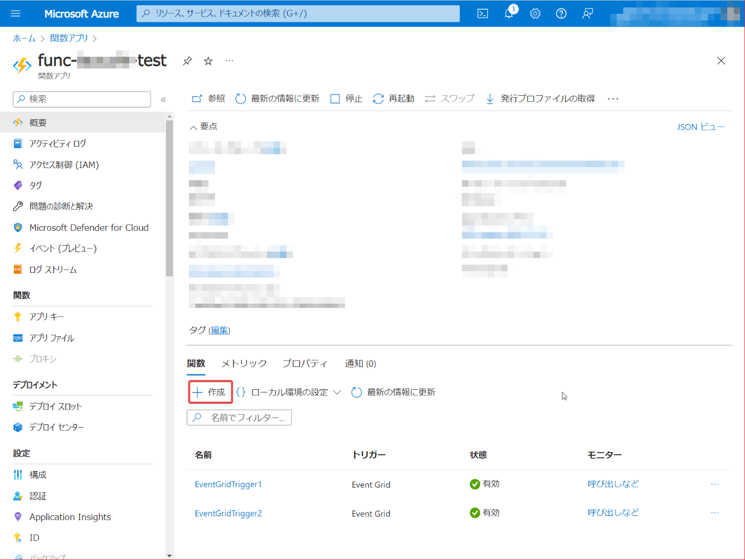Close the function app blade
The width and height of the screenshot is (745, 560).
721,61
